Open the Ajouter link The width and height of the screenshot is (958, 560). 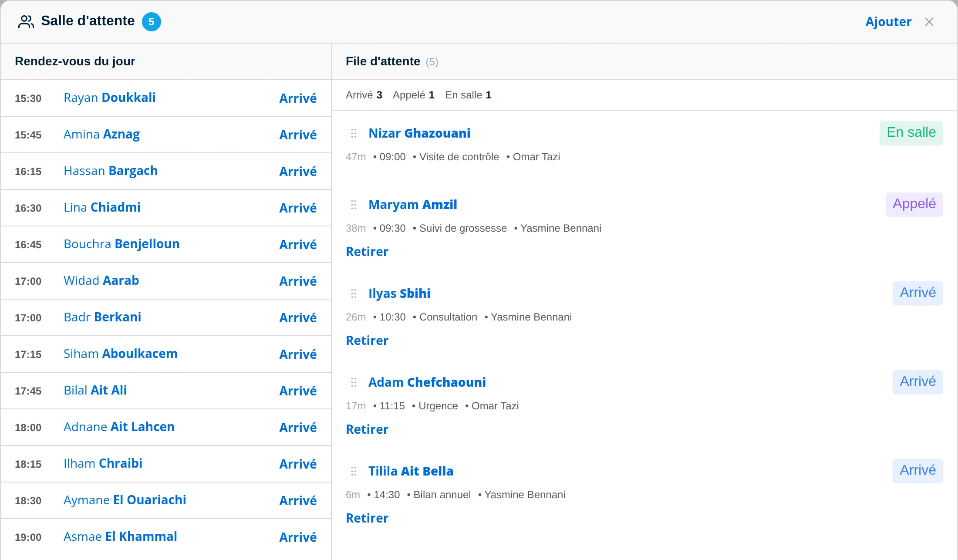point(888,22)
